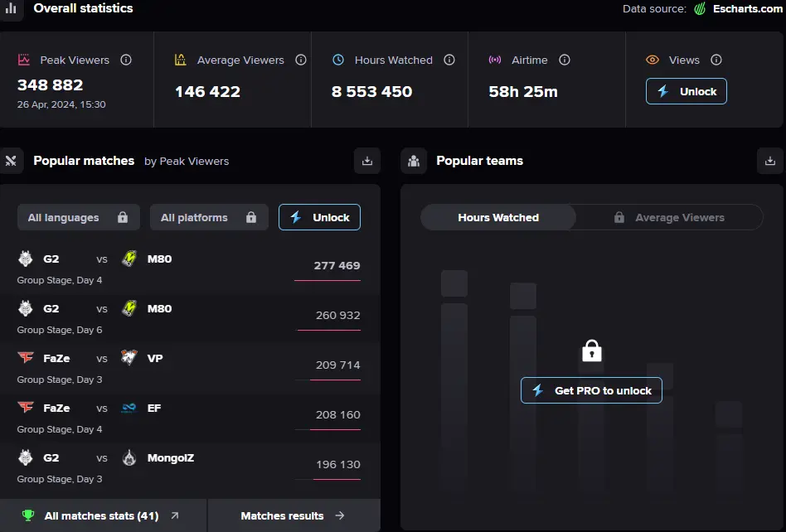This screenshot has width=786, height=532.
Task: Click the Average Viewers info icon
Action: coord(301,60)
